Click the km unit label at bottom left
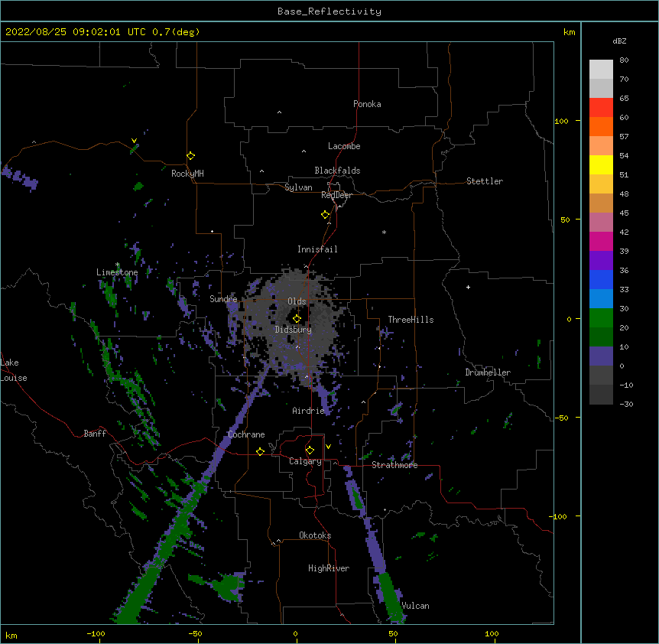Viewport: 659px width, 644px height. (x=11, y=635)
